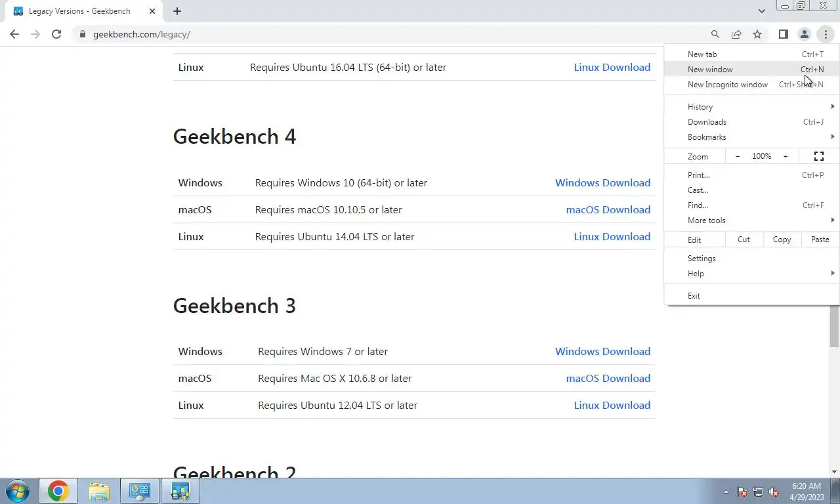Click Linux Download for Ubuntu 16.04
Viewport: 840px width, 504px height.
click(x=612, y=67)
